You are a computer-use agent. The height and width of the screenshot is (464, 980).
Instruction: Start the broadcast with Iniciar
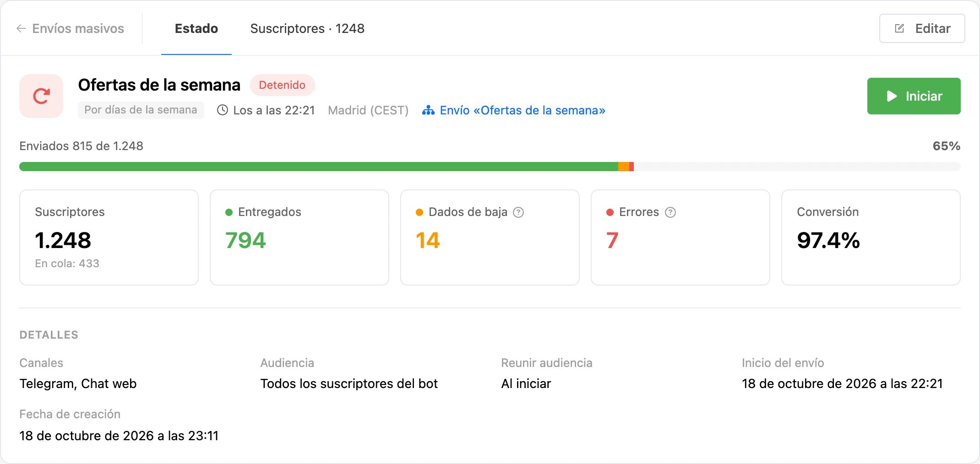click(x=914, y=96)
